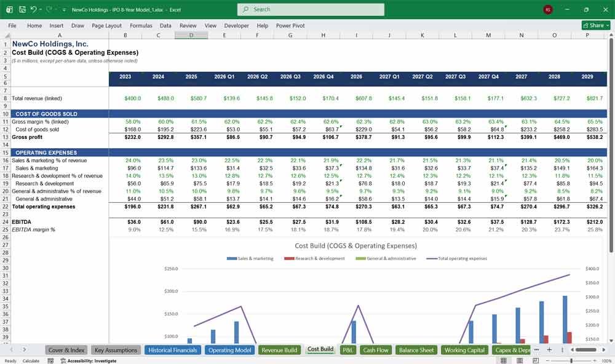Open the user account avatar
615x364 pixels.
pos(548,9)
